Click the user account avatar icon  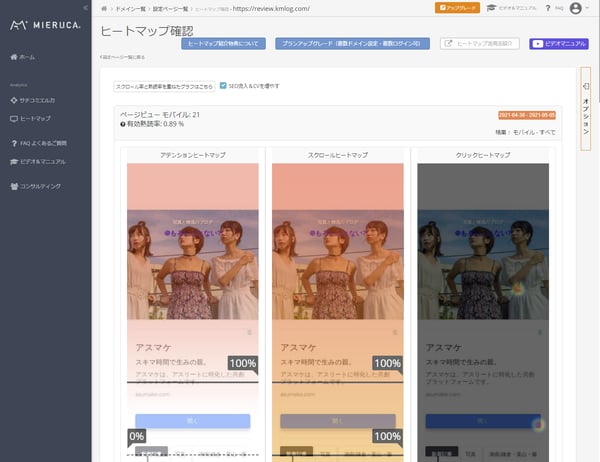[x=576, y=8]
